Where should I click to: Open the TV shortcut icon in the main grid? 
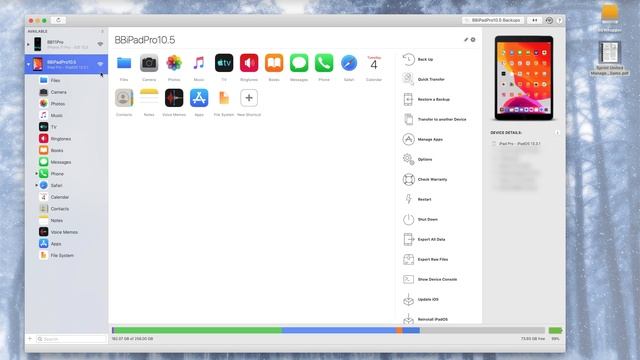224,63
